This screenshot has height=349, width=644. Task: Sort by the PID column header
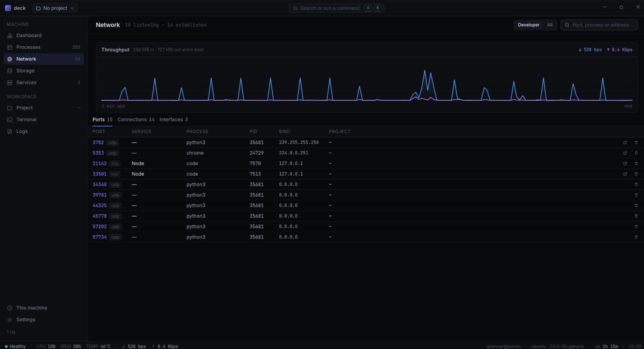tap(253, 131)
